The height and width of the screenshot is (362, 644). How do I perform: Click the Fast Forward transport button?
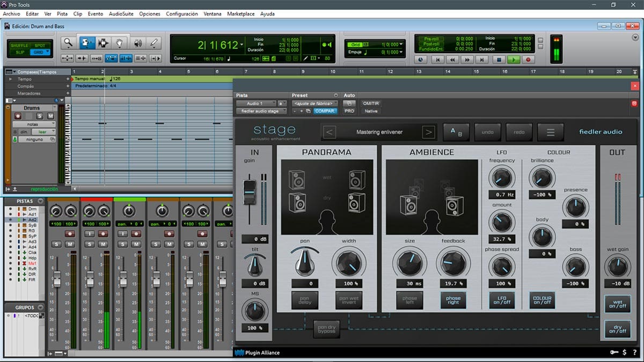tap(467, 60)
